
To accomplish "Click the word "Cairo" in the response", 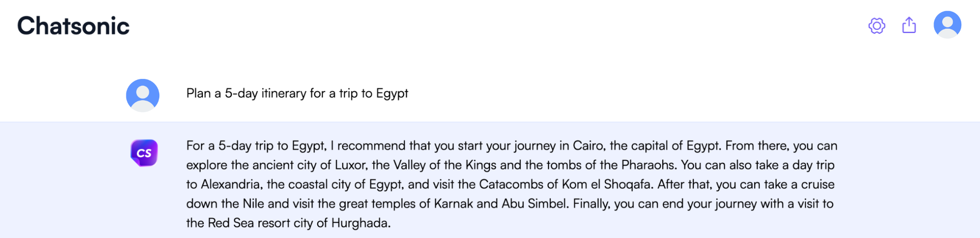I will (x=588, y=146).
